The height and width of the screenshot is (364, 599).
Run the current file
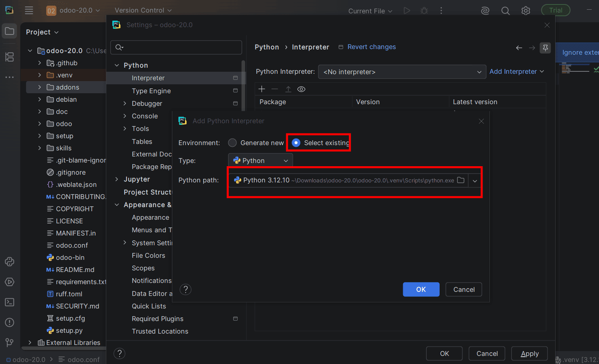click(407, 11)
